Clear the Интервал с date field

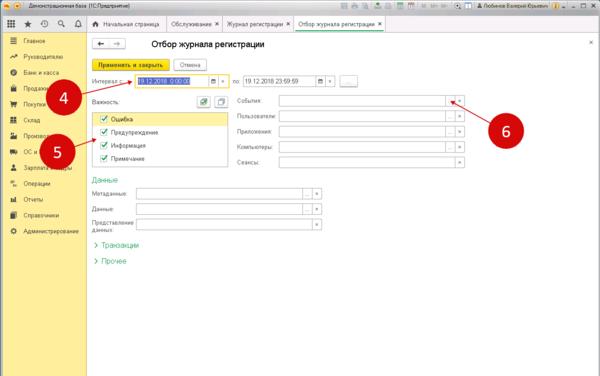pos(223,81)
